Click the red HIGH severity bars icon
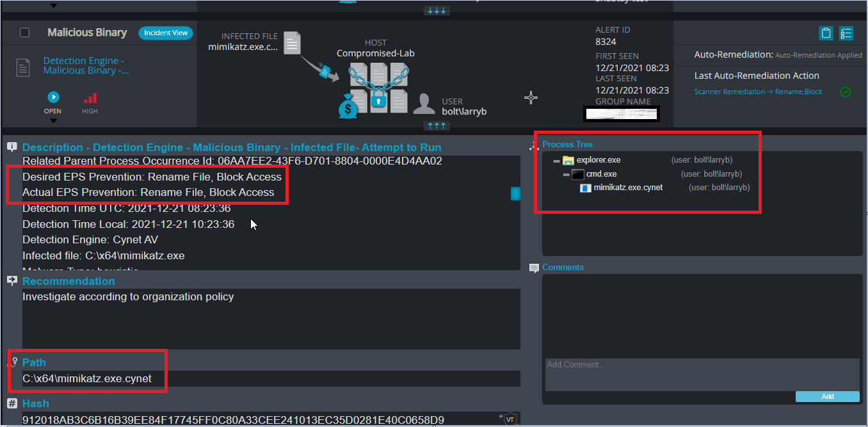The image size is (868, 427). [x=90, y=98]
